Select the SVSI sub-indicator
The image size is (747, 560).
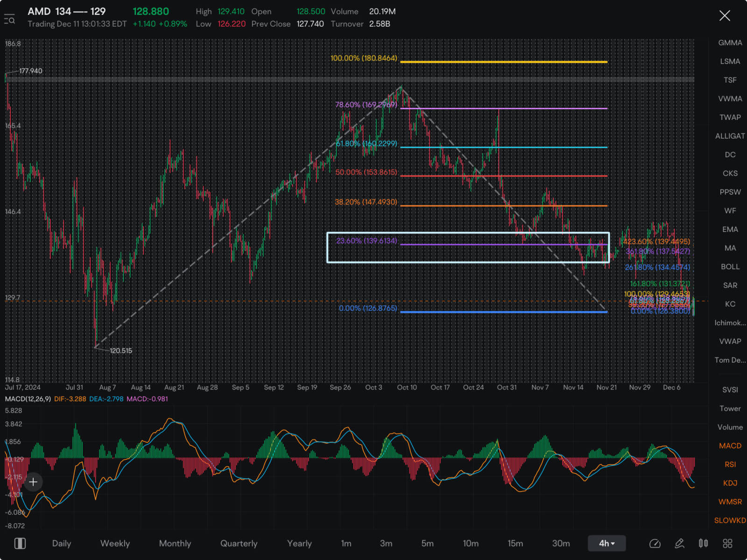point(730,390)
